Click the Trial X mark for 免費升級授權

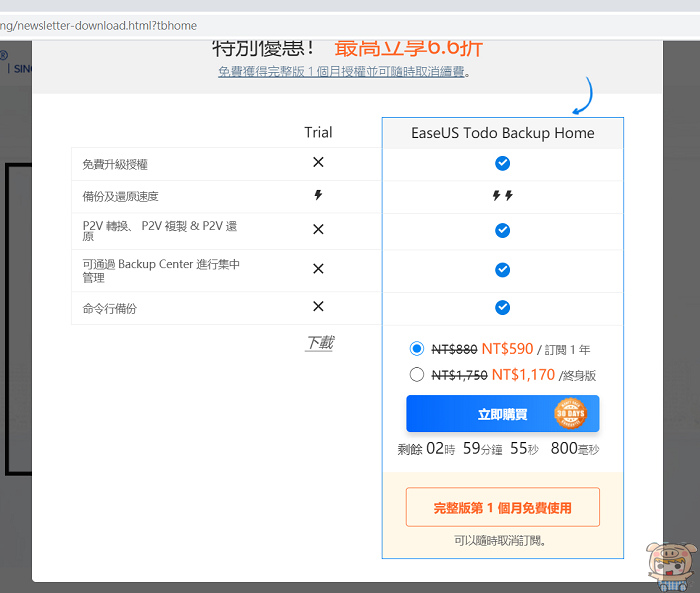(x=318, y=162)
